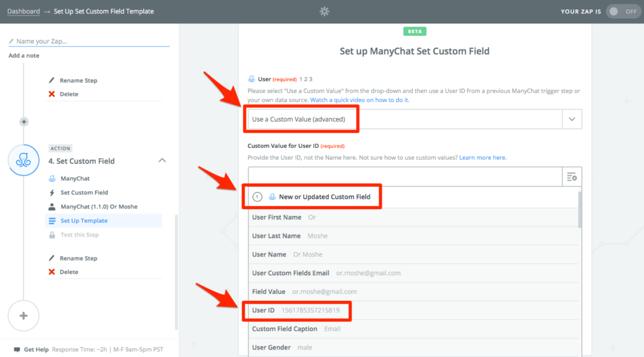Collapse step 4 Set Custom Field chevron
Viewport: 644px width, 357px height.
click(x=162, y=161)
